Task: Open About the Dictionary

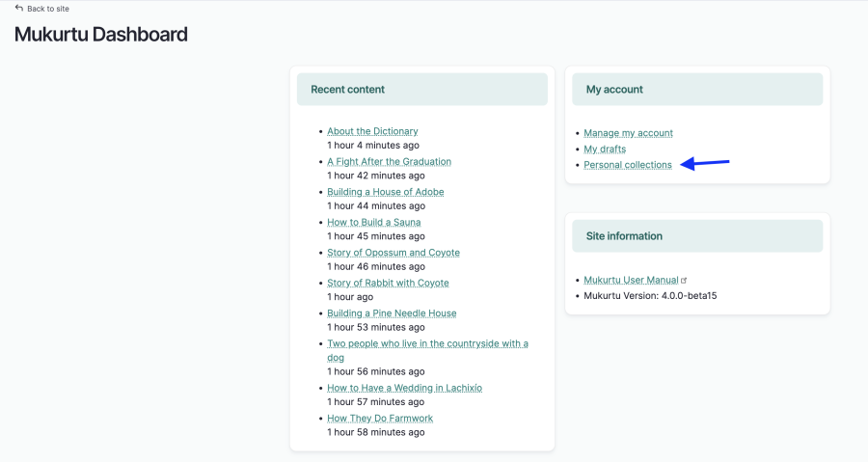Action: 372,131
